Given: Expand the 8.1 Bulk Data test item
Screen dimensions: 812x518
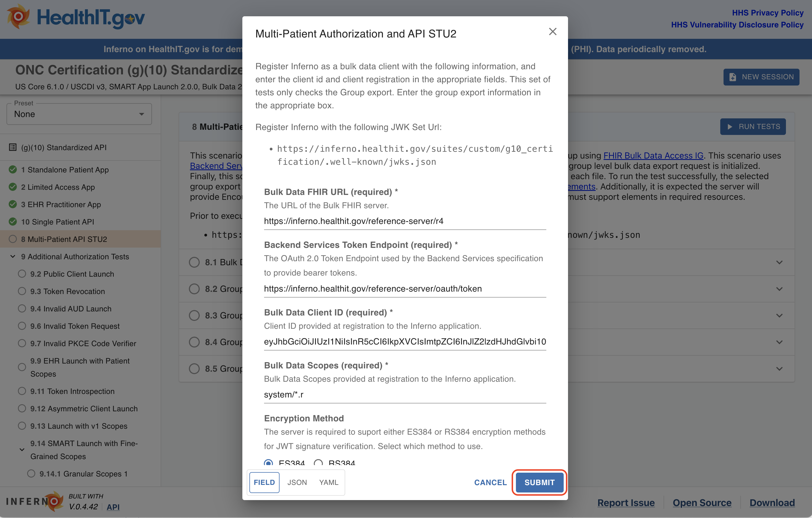Looking at the screenshot, I should point(782,262).
